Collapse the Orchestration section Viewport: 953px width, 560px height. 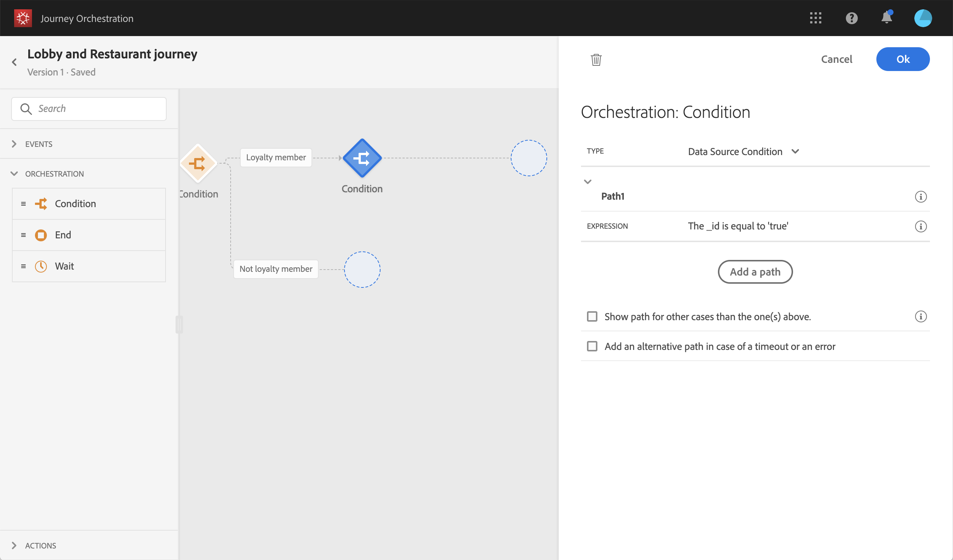[x=15, y=174]
